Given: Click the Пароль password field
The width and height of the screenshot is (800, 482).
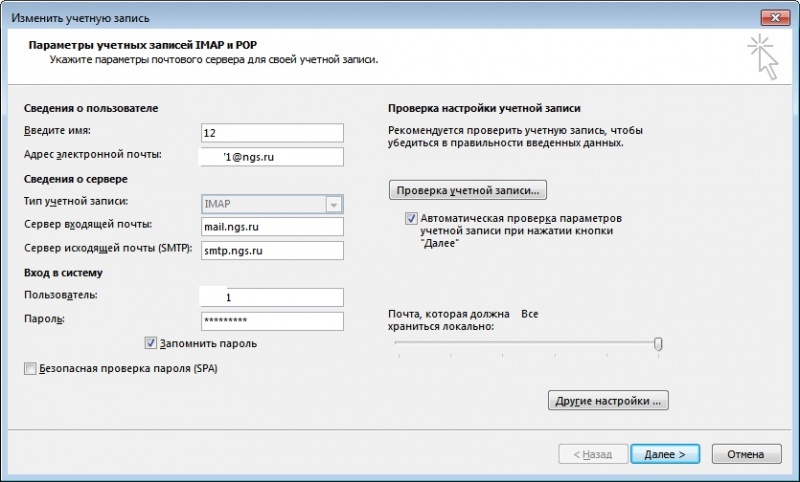Looking at the screenshot, I should pos(272,321).
